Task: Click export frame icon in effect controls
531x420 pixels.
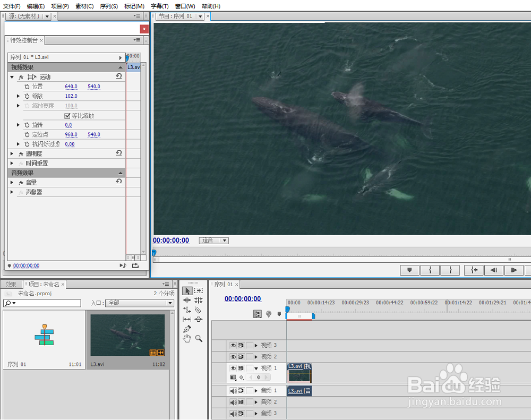Action: [x=135, y=265]
